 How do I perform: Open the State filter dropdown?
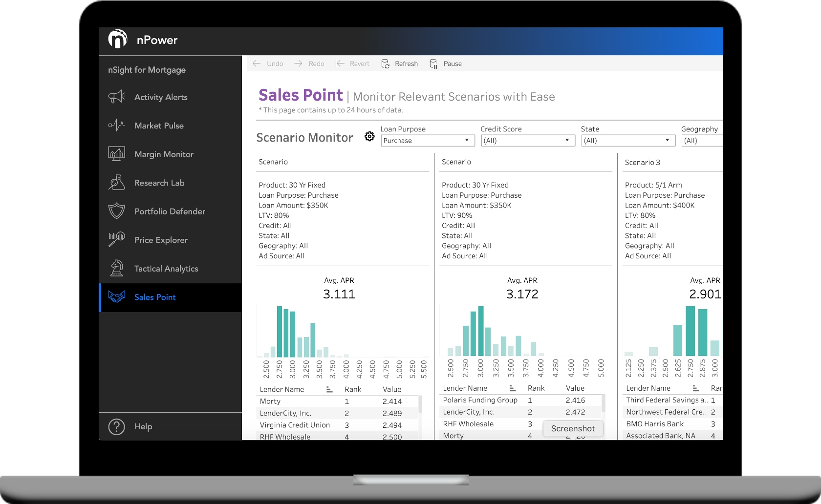click(628, 141)
